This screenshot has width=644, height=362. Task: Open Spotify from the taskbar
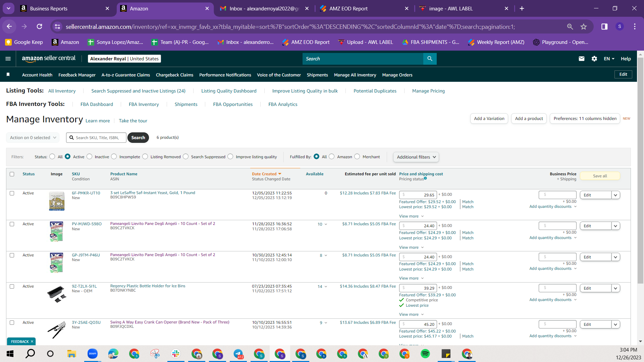tap(425, 354)
